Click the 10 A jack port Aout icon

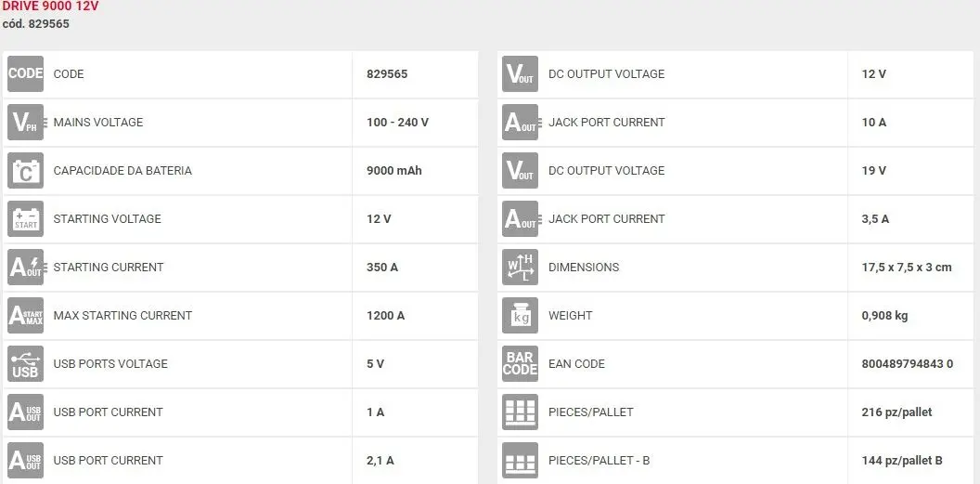tap(520, 122)
